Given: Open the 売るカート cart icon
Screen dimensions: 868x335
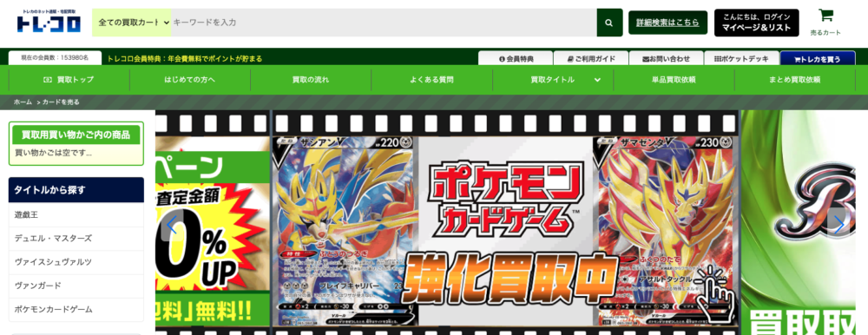Looking at the screenshot, I should (x=825, y=23).
